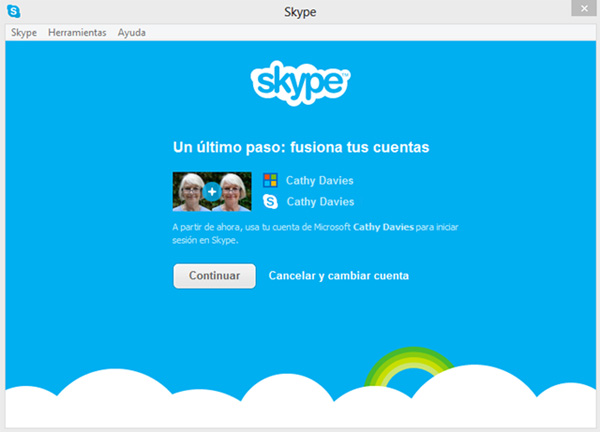Click the plus icon between the photos
Image resolution: width=600 pixels, height=432 pixels.
[x=211, y=191]
